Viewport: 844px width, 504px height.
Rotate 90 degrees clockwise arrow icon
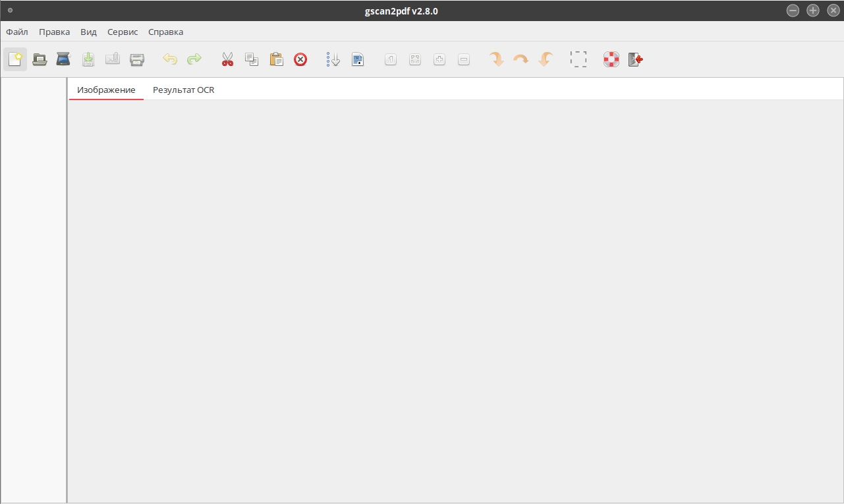[x=497, y=59]
